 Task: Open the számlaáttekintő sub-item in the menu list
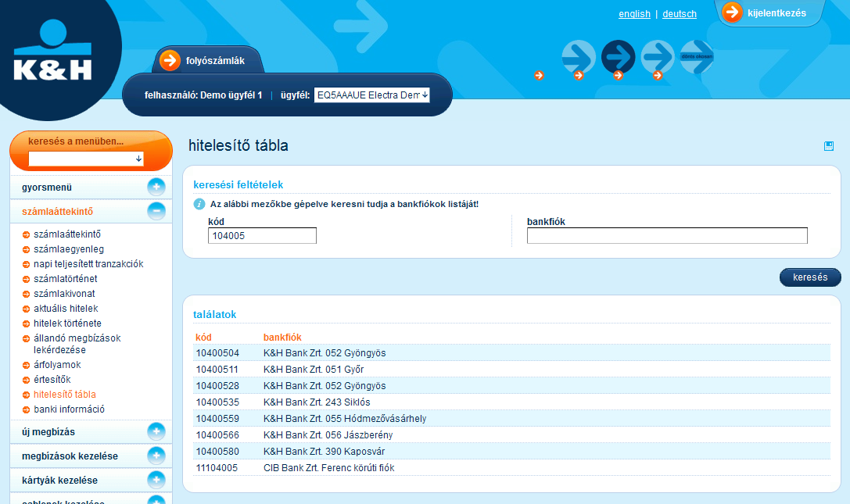pos(67,234)
